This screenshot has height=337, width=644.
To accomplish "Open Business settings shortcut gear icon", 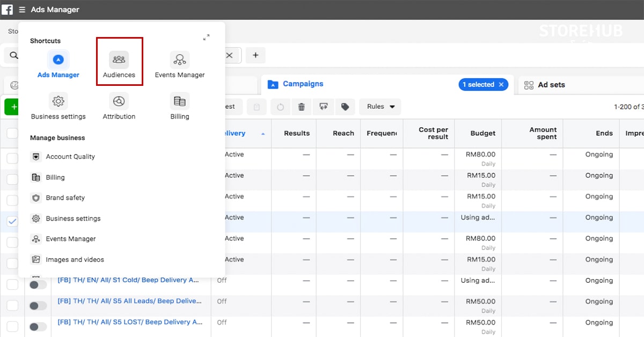I will click(58, 101).
